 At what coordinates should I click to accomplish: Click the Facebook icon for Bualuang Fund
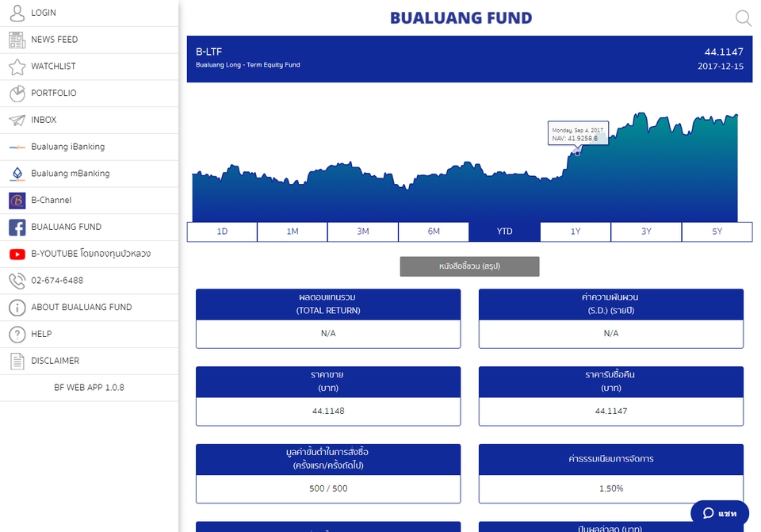tap(17, 228)
